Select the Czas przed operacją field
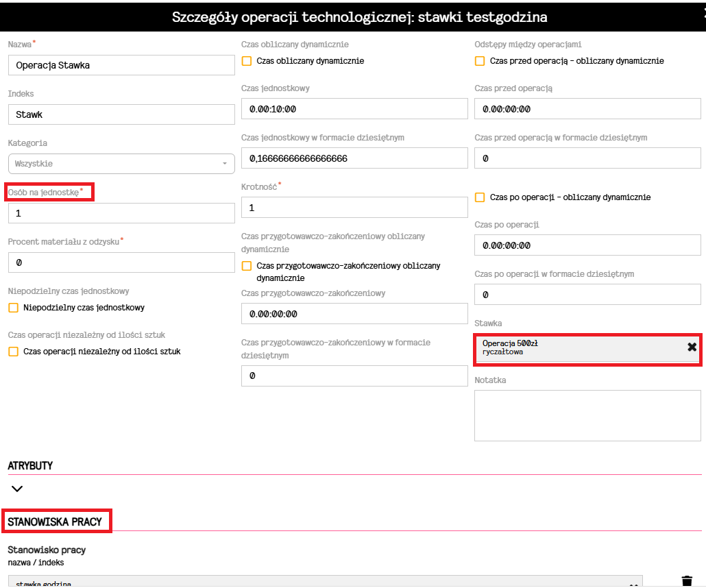706x588 pixels. (x=587, y=109)
